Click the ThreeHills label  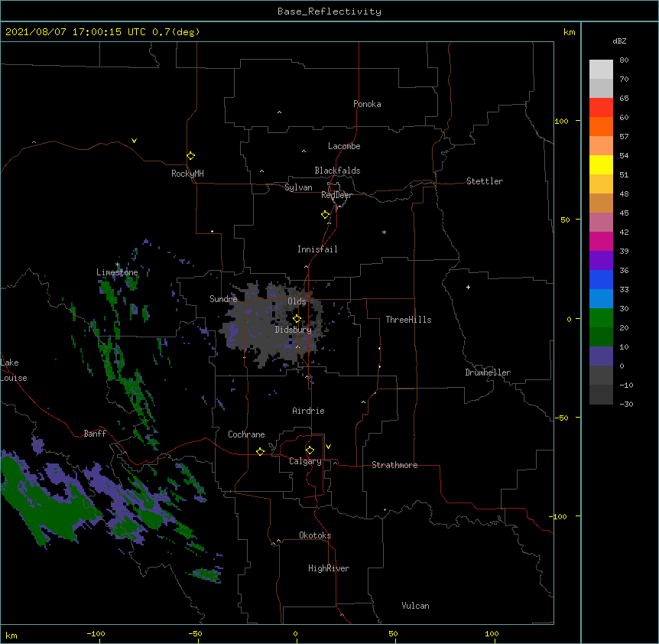[408, 320]
